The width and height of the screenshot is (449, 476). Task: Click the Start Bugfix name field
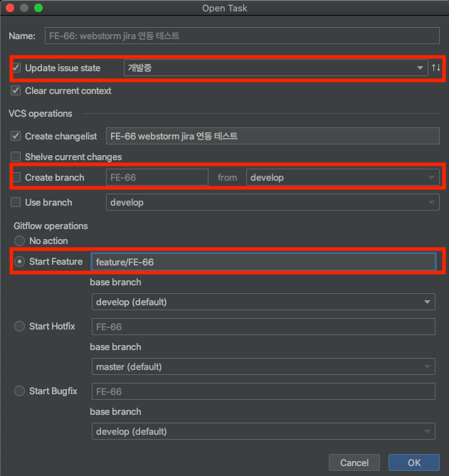(x=263, y=391)
